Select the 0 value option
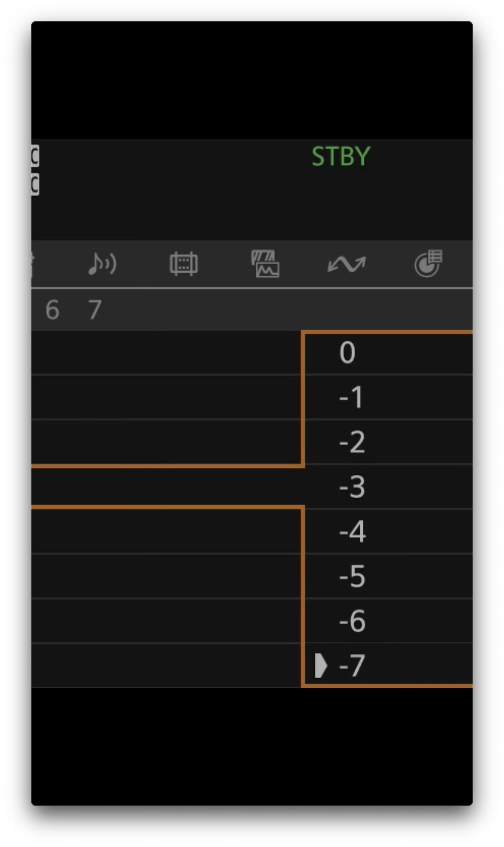Image resolution: width=504 pixels, height=847 pixels. pyautogui.click(x=347, y=353)
